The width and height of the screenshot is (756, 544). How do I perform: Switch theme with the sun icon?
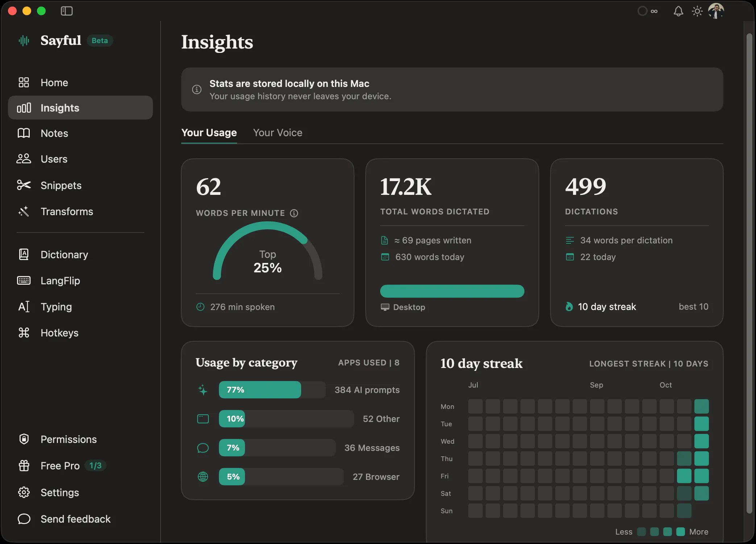[697, 11]
